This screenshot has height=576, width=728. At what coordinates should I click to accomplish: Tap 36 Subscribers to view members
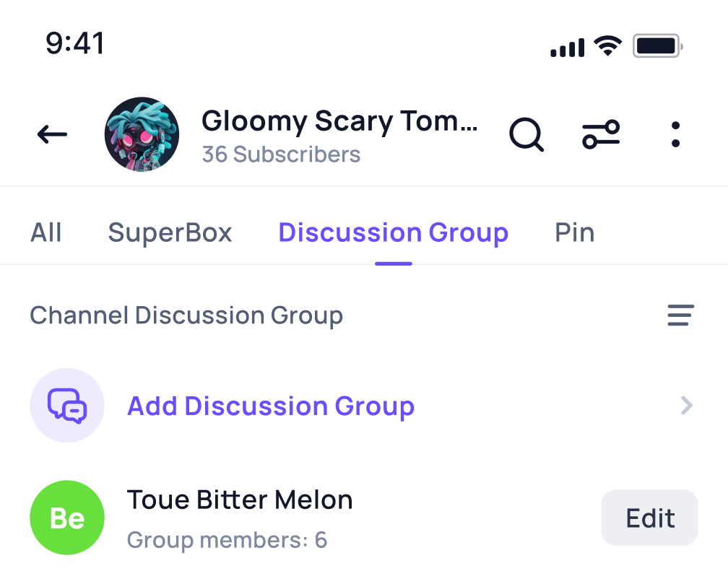[x=281, y=154]
